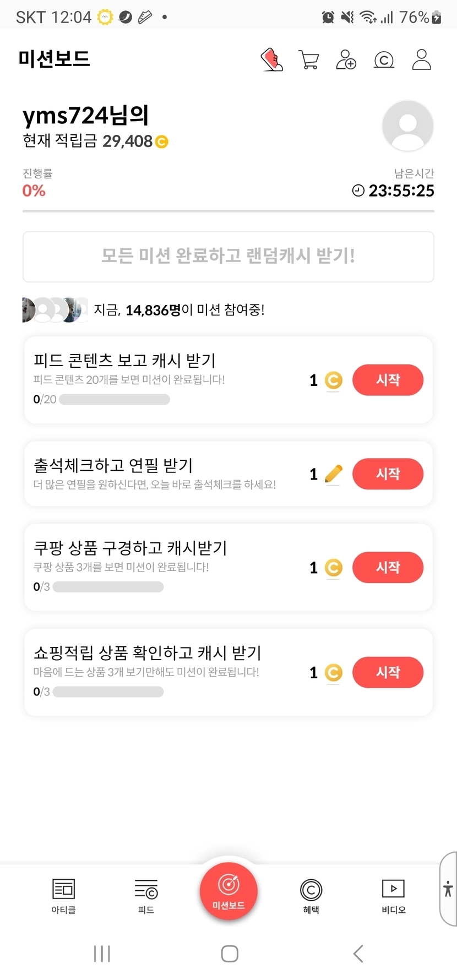Image resolution: width=457 pixels, height=980 pixels.
Task: Open the shopping cart
Action: [x=309, y=59]
